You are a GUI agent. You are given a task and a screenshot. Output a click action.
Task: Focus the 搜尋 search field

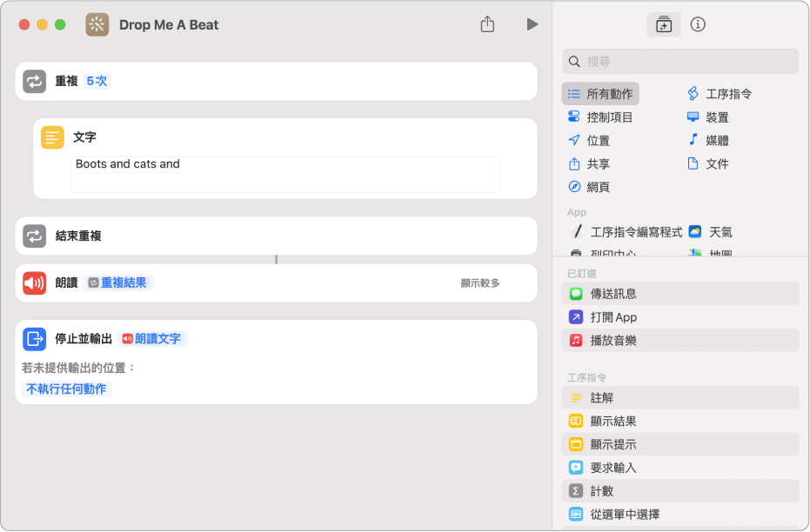coord(680,62)
